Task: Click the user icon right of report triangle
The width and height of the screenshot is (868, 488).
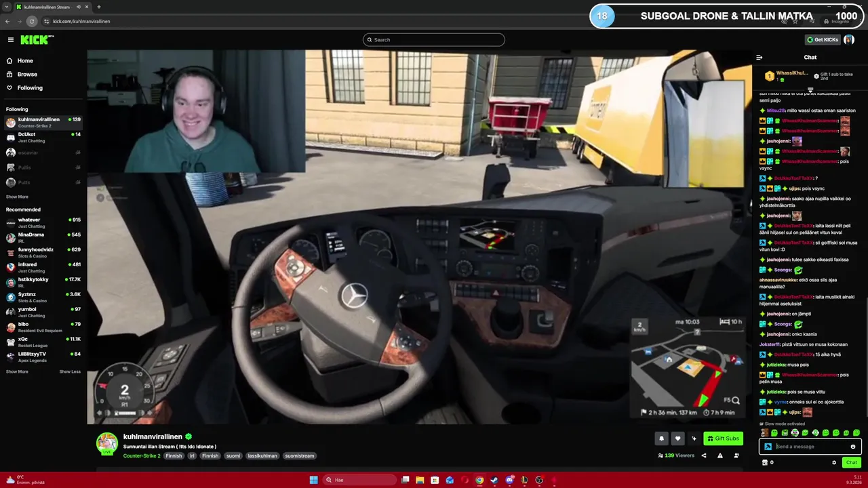Action: [736, 455]
